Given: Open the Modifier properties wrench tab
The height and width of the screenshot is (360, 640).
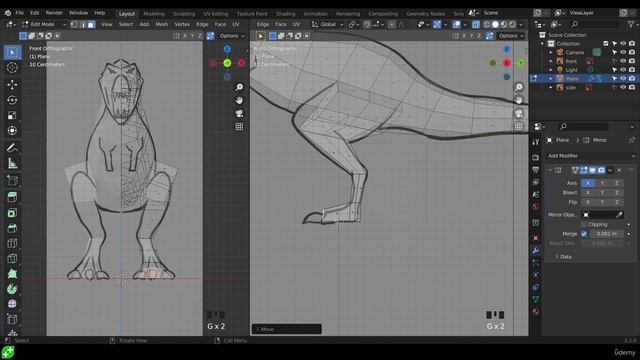Looking at the screenshot, I should click(x=536, y=251).
